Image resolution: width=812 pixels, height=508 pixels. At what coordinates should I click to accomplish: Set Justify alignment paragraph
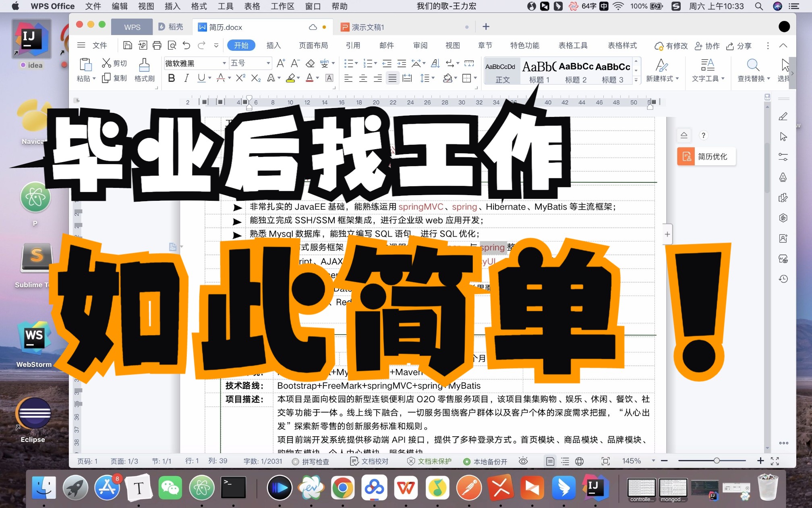pos(392,78)
